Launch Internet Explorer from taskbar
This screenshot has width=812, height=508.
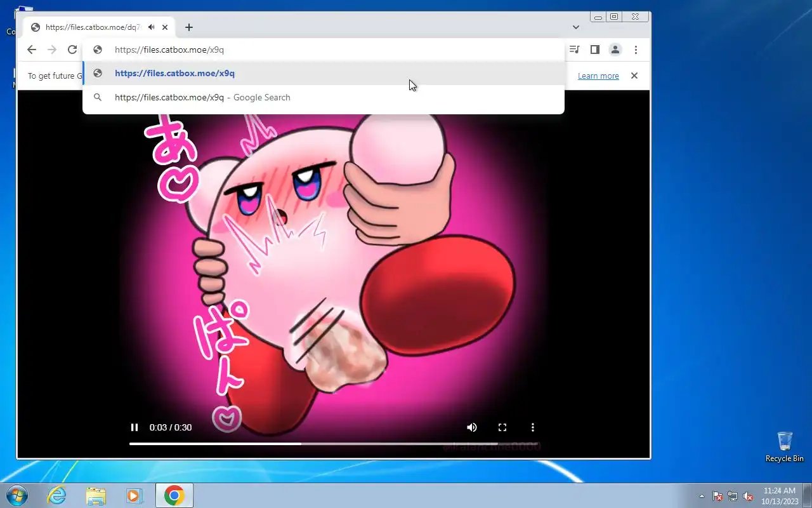pyautogui.click(x=56, y=495)
